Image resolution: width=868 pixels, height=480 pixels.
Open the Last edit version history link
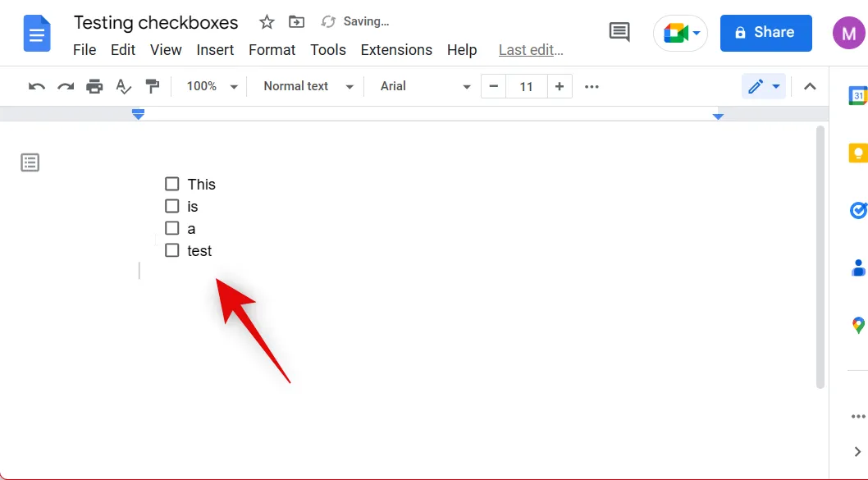pyautogui.click(x=531, y=50)
